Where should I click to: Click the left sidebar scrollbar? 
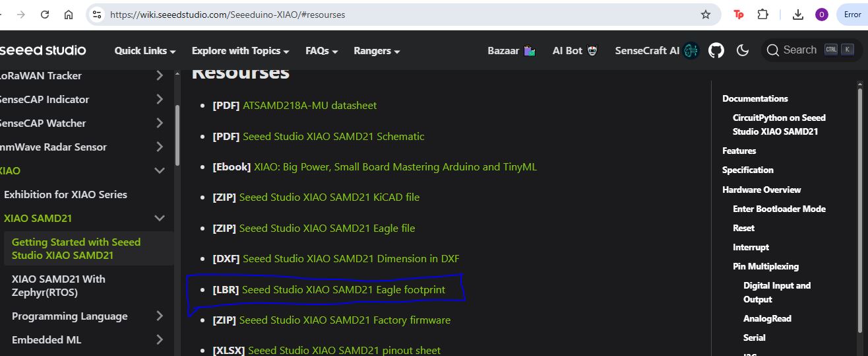coord(177,135)
